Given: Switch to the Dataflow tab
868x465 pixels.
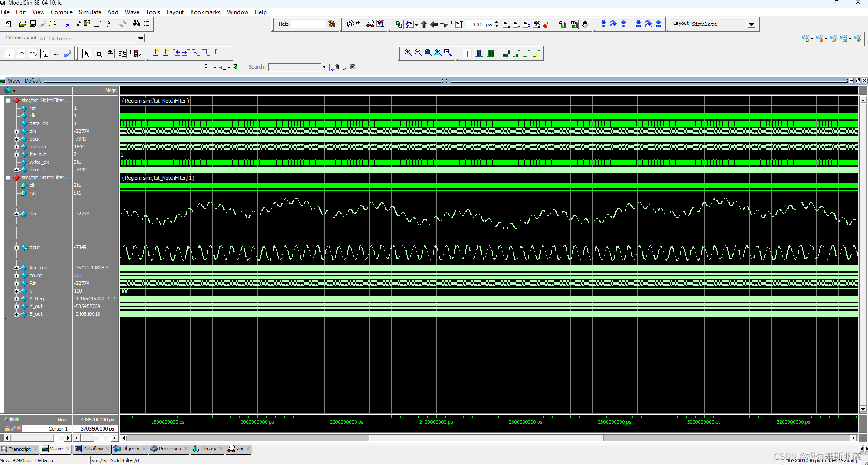Looking at the screenshot, I should pyautogui.click(x=93, y=449).
